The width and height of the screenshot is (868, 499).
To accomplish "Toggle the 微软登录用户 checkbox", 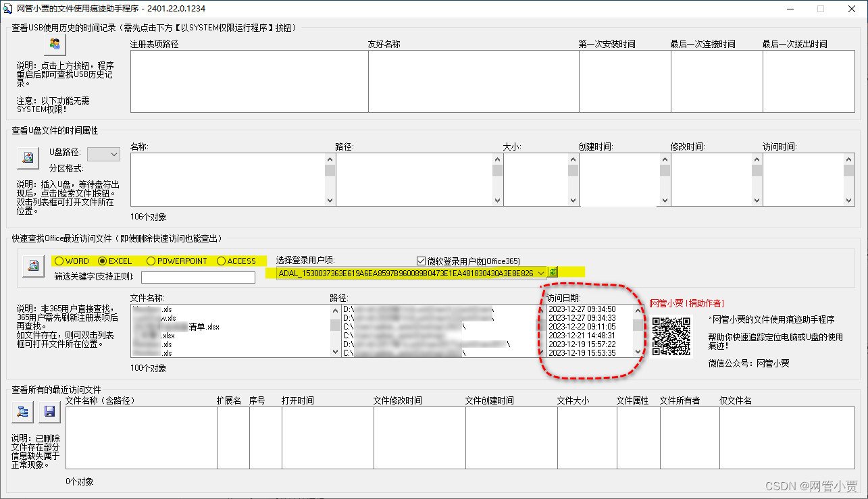I will tap(469, 261).
